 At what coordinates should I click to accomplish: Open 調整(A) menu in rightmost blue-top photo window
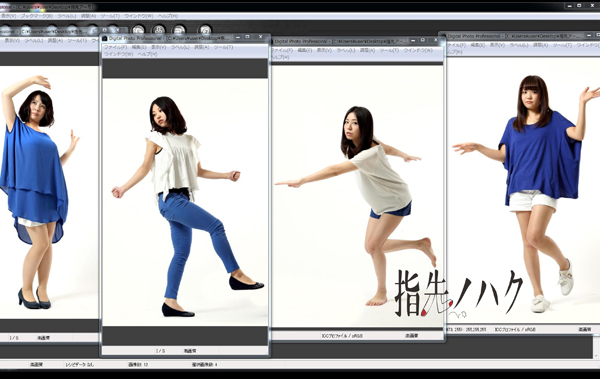pos(540,45)
